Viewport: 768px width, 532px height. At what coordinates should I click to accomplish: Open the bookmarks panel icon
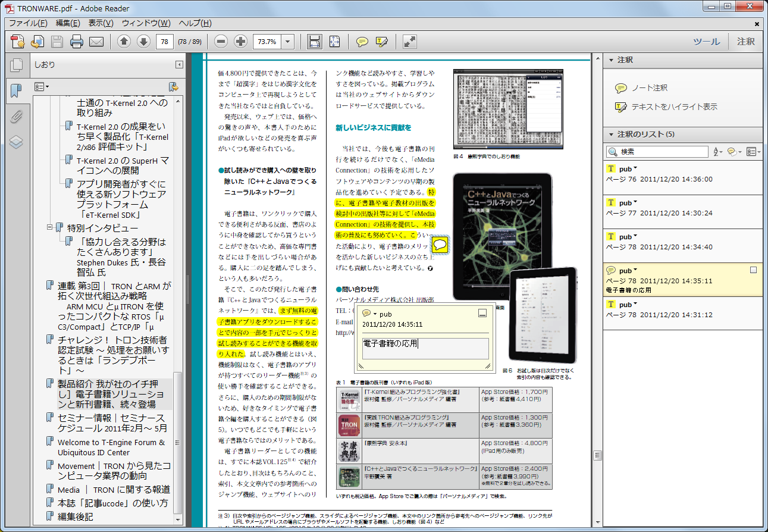[16, 91]
